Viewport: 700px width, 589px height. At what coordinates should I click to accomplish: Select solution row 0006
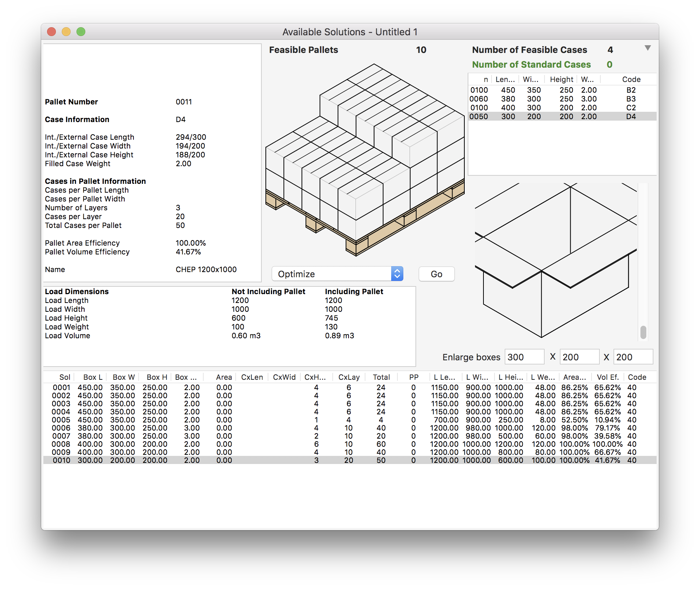(350, 428)
